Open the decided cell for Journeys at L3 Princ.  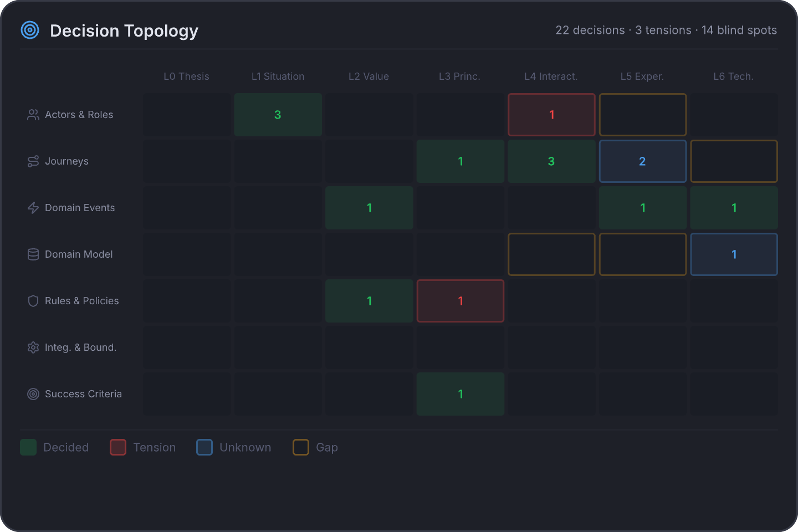click(x=460, y=161)
